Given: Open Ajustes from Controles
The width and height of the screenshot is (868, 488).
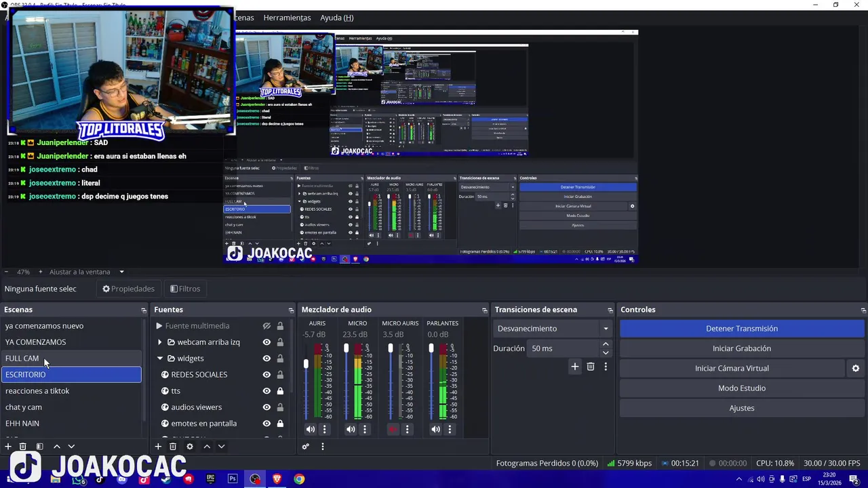Looking at the screenshot, I should point(742,408).
